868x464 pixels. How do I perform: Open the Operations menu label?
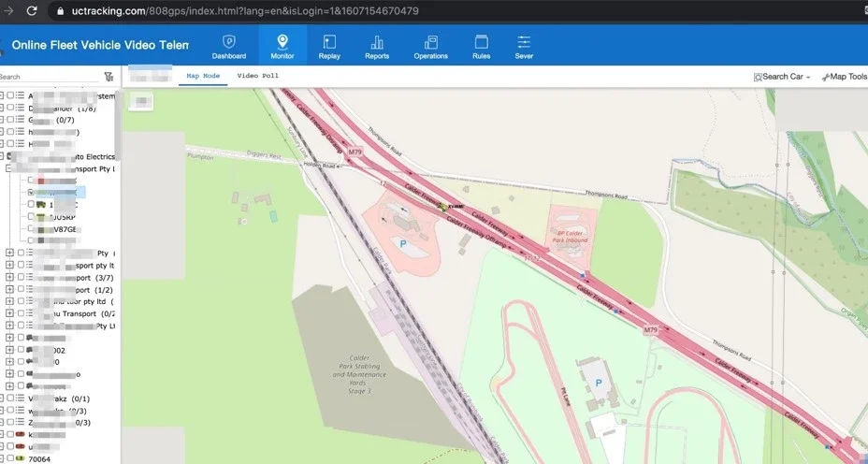click(x=430, y=56)
